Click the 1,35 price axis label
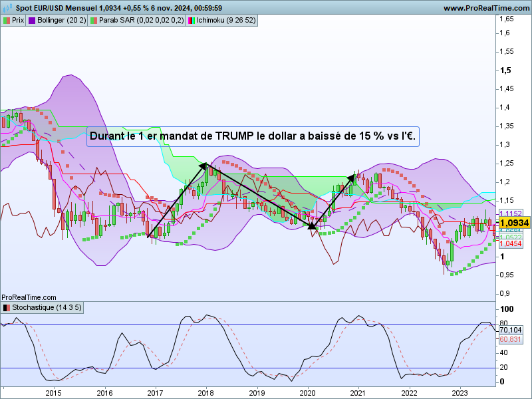This screenshot has width=532, height=399. pos(507,126)
